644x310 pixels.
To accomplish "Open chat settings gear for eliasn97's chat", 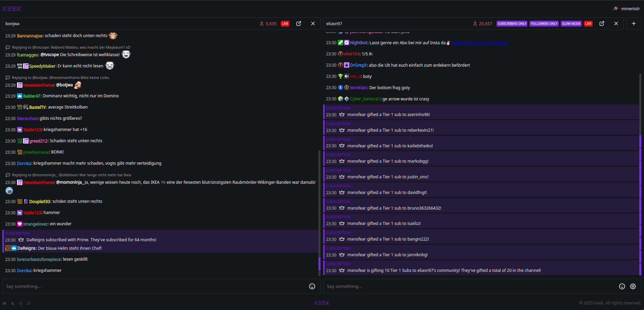I will 633,286.
